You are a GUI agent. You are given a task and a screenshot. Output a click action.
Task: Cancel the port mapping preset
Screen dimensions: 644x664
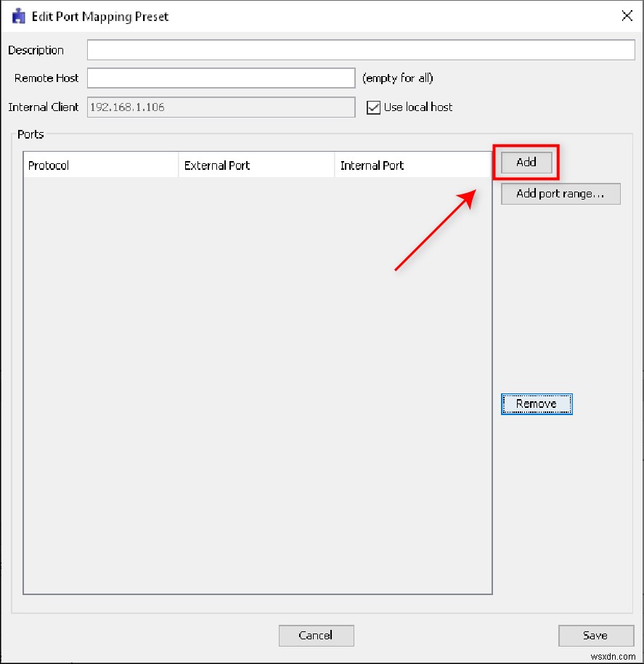[316, 635]
